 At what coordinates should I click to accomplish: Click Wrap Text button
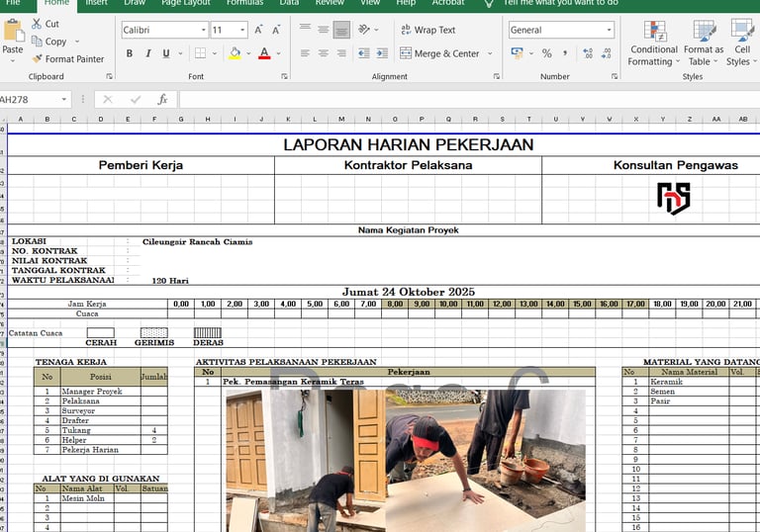click(428, 30)
